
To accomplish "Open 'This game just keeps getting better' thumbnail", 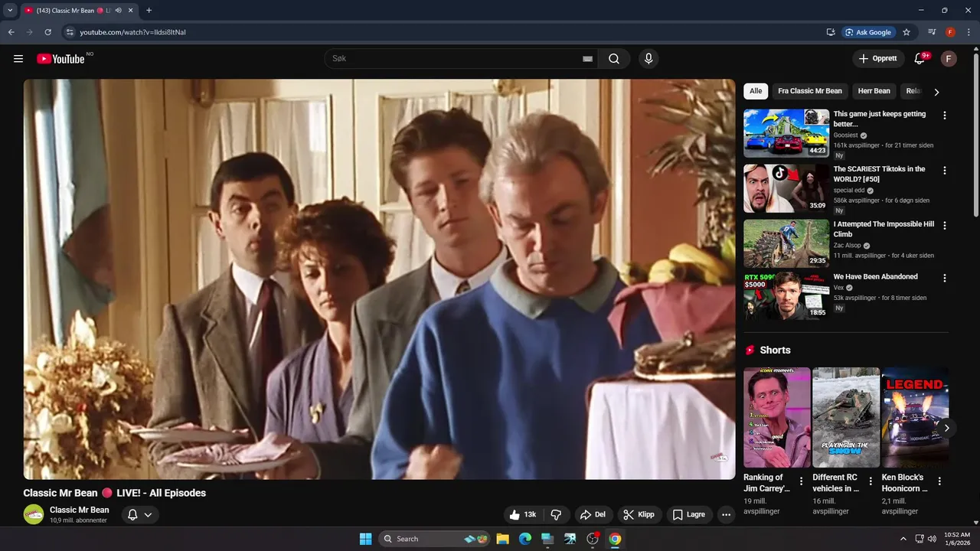I will coord(786,133).
